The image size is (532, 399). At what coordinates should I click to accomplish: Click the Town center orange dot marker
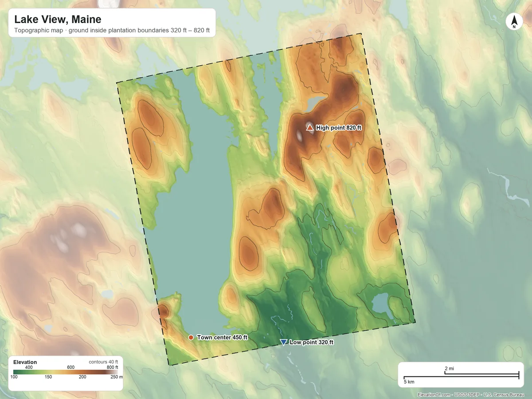191,337
